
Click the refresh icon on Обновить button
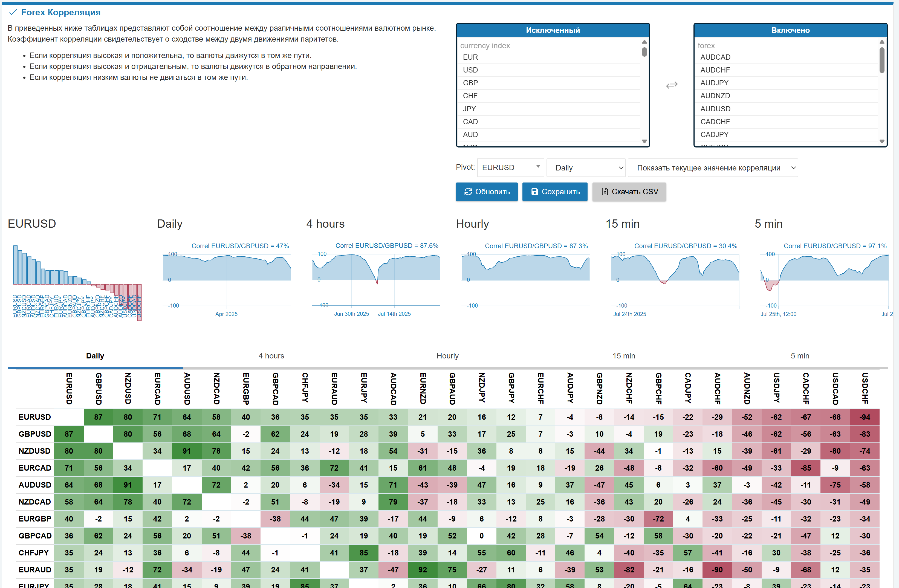468,192
